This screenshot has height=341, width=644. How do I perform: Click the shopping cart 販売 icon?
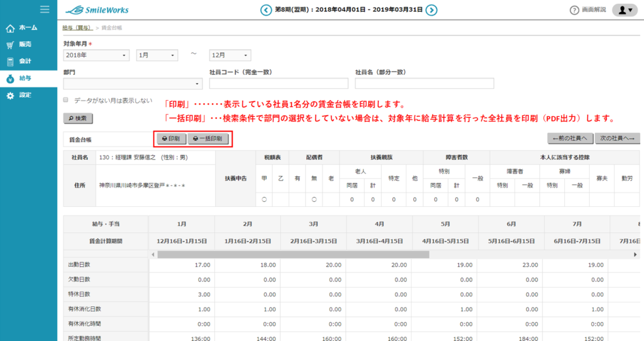(x=10, y=45)
